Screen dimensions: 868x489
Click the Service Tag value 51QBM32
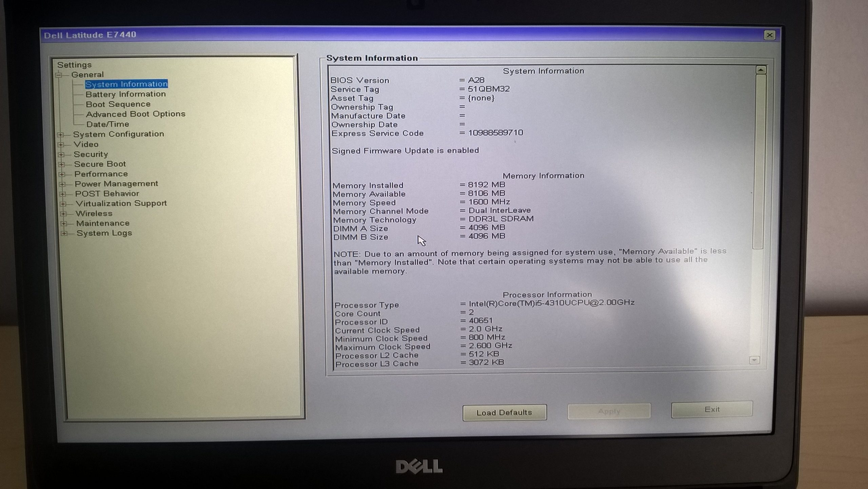click(x=489, y=89)
